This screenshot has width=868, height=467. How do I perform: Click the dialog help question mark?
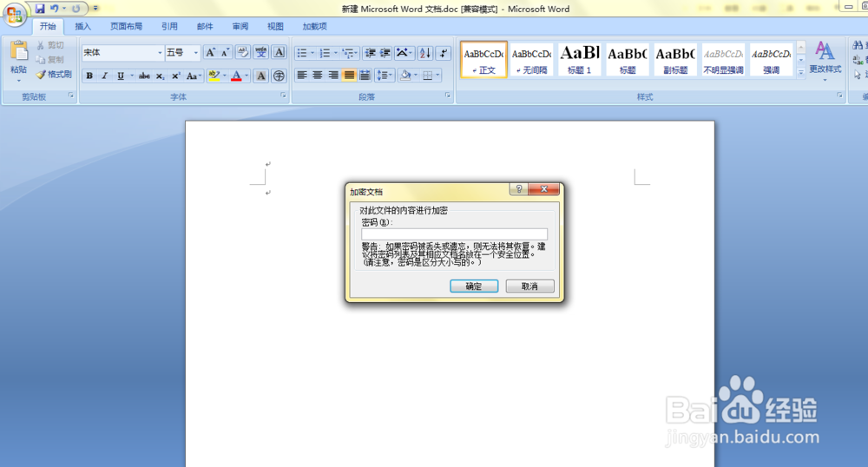519,189
